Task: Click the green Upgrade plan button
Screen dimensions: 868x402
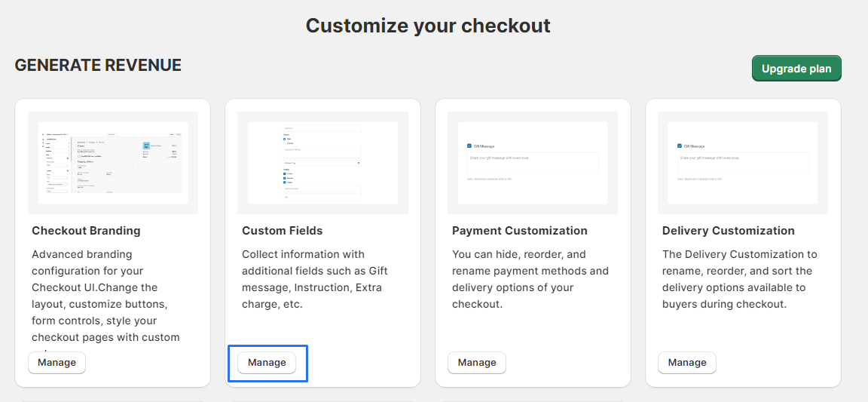Action: point(796,69)
